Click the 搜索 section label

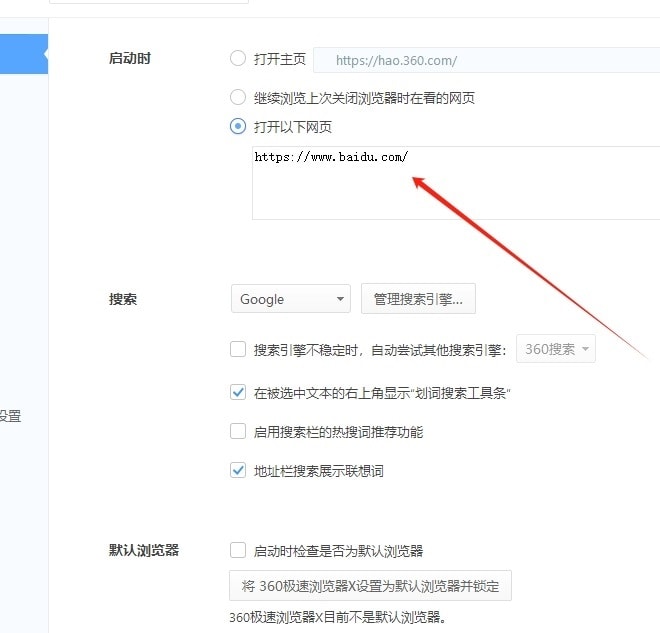pos(123,299)
